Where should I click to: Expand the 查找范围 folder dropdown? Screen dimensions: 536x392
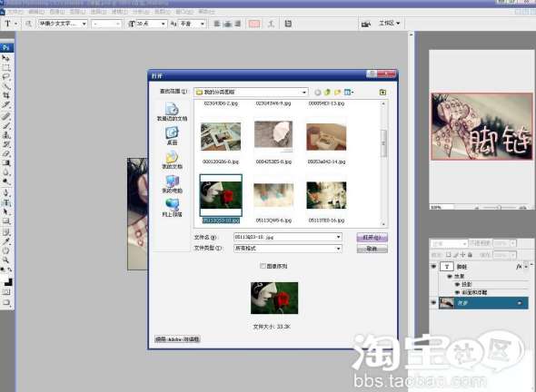(304, 93)
